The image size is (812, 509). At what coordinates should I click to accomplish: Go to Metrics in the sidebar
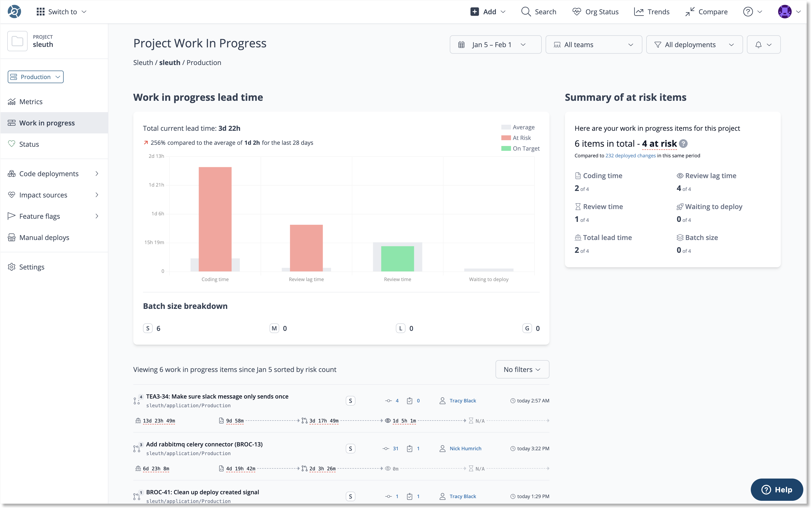31,102
